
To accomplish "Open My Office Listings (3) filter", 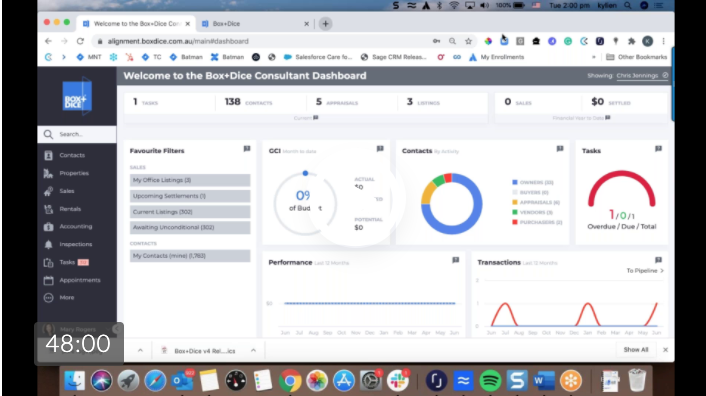I will pos(190,180).
